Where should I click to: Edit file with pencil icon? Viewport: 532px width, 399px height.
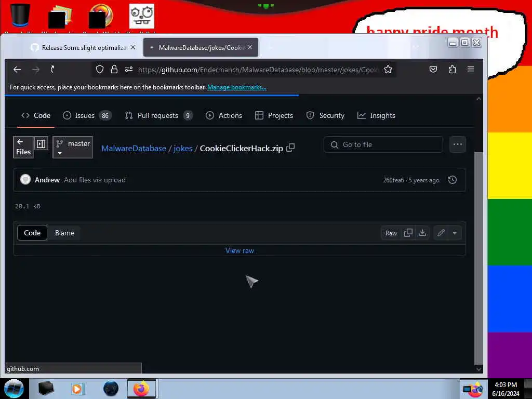pyautogui.click(x=441, y=233)
